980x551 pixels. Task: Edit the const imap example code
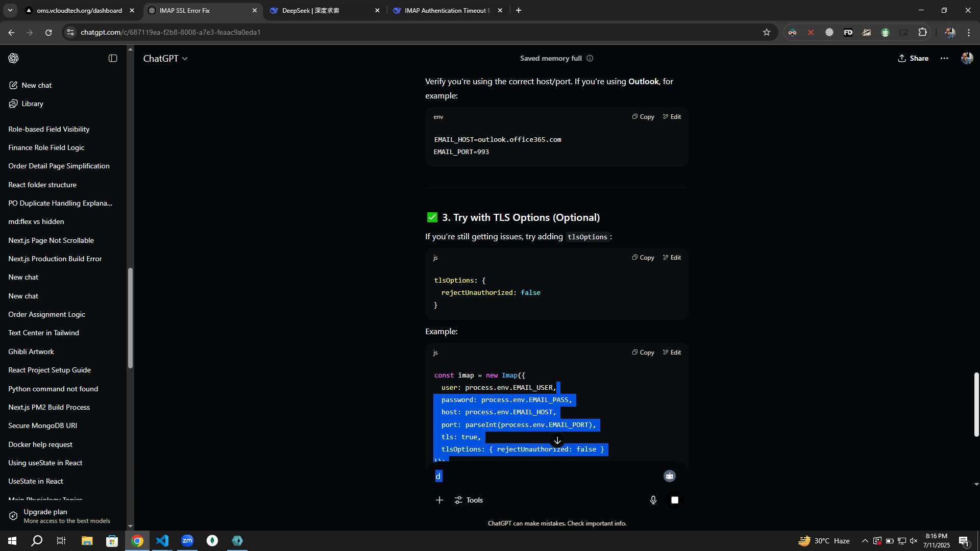click(672, 353)
